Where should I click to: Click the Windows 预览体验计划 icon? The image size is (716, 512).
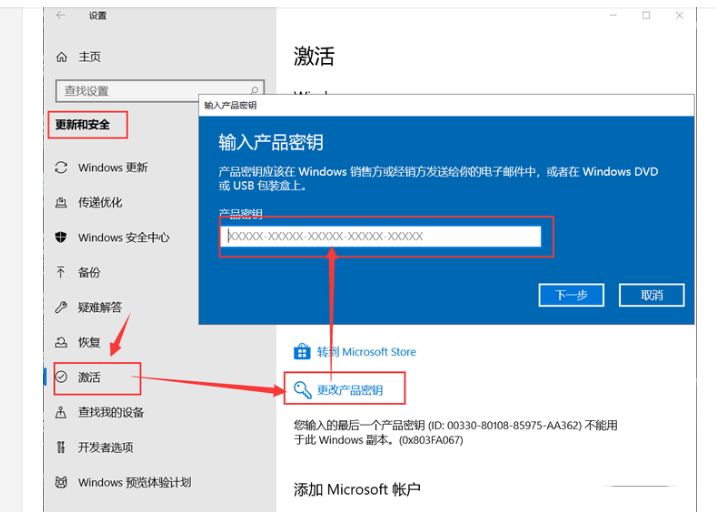[61, 482]
